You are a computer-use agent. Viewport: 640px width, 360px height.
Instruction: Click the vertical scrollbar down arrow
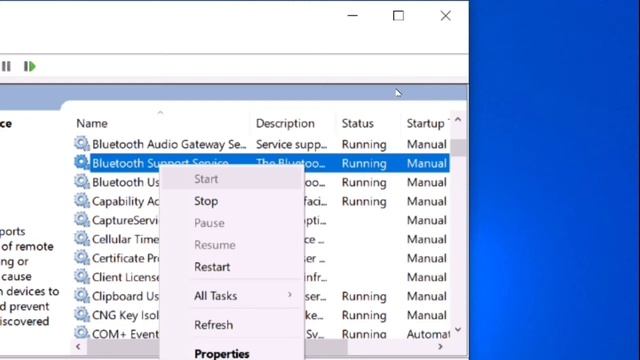coord(458,329)
